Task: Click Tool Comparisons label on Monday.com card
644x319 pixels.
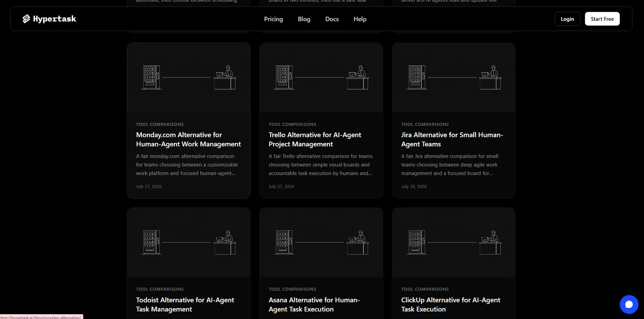Action: tap(160, 124)
